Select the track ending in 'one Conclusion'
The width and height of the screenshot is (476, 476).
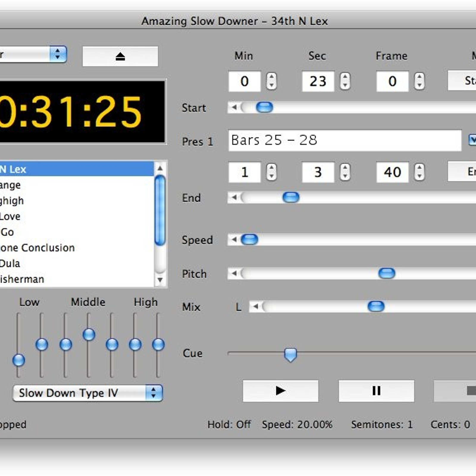[x=77, y=248]
